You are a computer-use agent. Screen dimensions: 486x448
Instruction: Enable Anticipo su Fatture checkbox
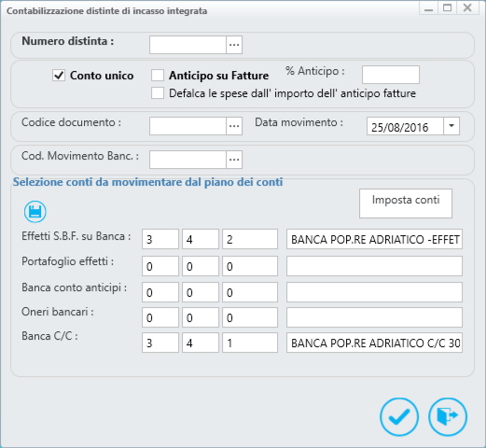[x=158, y=76]
